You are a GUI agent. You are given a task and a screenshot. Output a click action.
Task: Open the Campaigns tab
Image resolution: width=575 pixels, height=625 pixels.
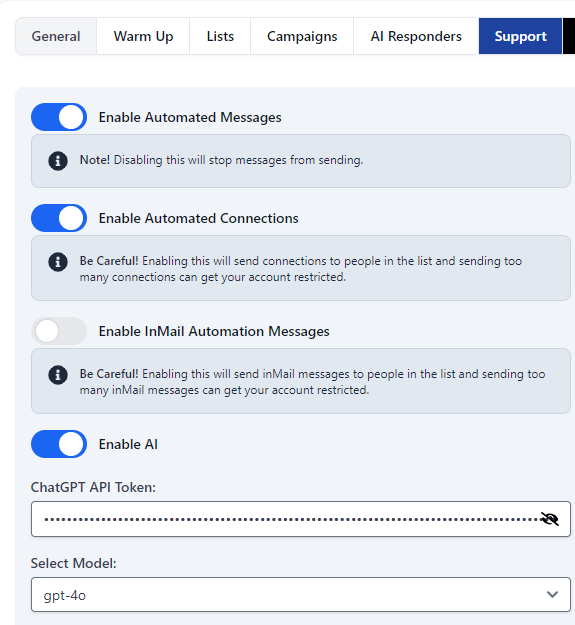pos(302,36)
